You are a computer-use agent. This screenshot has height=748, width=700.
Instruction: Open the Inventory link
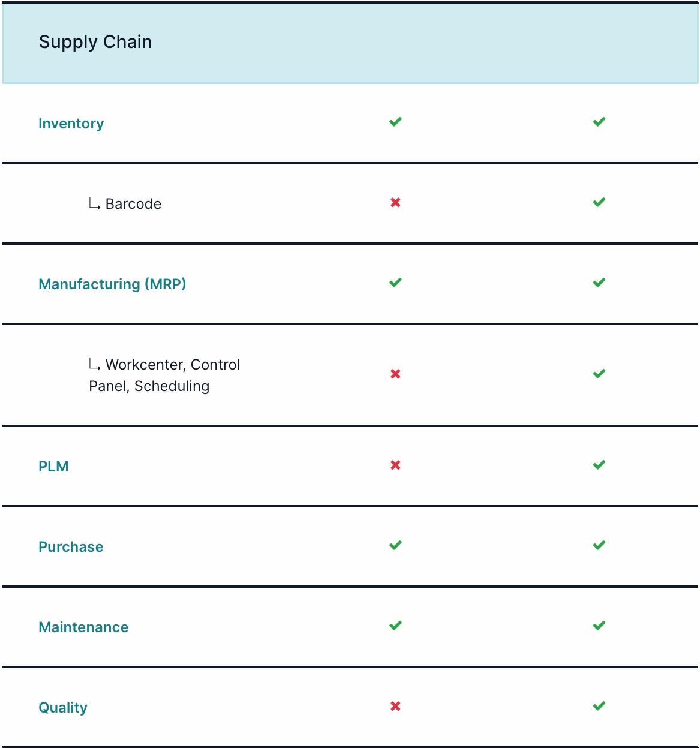(71, 124)
